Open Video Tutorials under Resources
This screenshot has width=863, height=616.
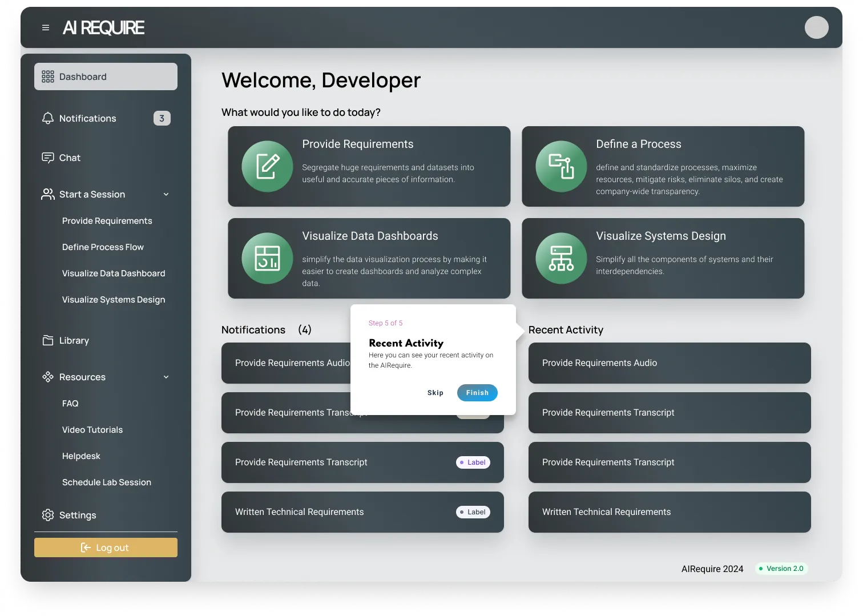92,430
